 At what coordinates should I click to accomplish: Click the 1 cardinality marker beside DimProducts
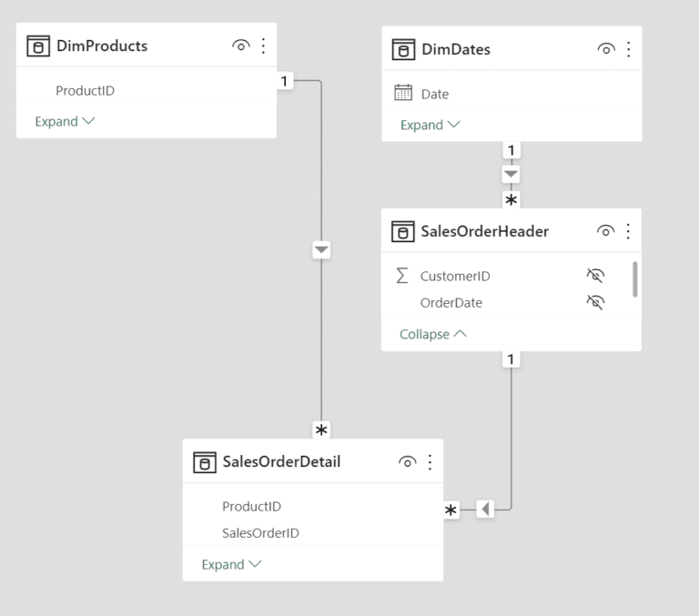coord(284,81)
